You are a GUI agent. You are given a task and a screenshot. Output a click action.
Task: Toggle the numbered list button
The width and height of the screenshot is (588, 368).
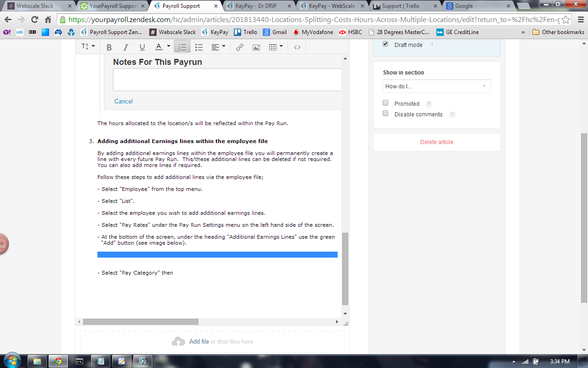pyautogui.click(x=182, y=47)
